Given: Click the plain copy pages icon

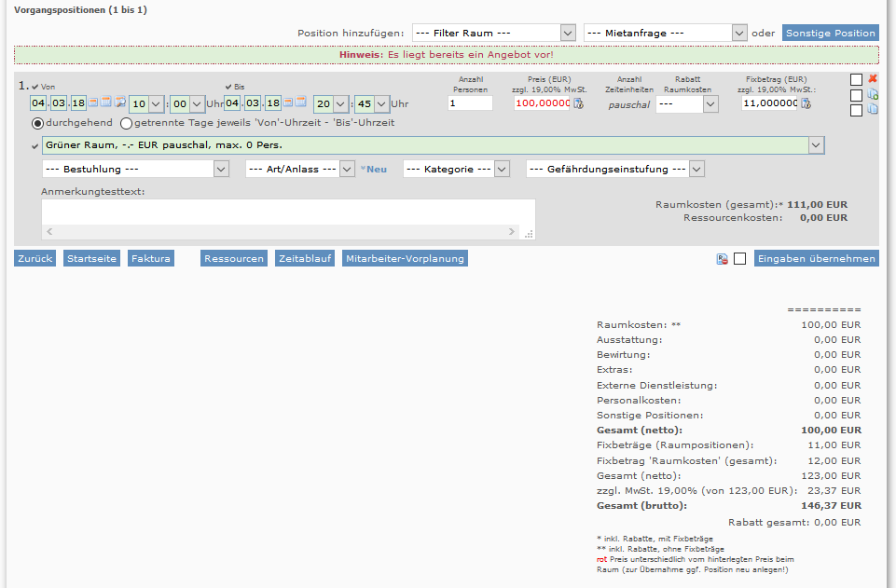Looking at the screenshot, I should tap(873, 109).
